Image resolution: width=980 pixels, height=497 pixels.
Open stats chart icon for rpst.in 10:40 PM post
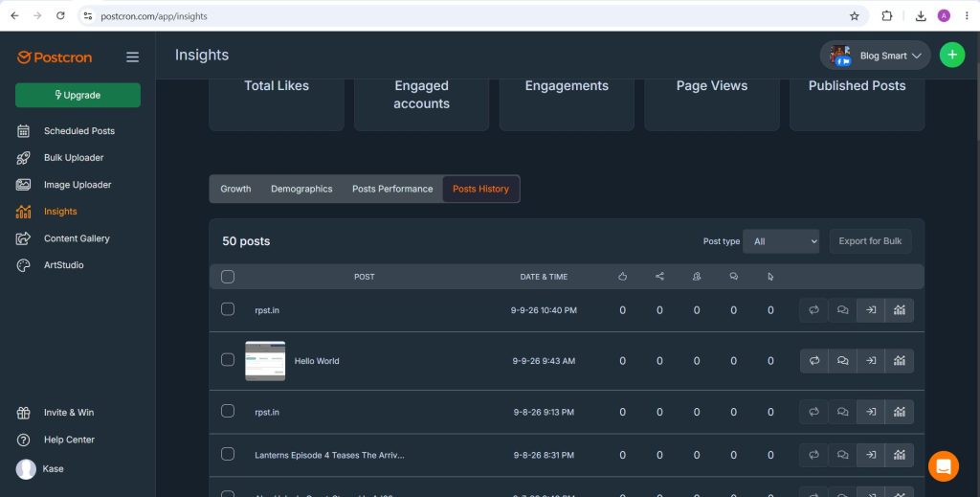pos(900,310)
